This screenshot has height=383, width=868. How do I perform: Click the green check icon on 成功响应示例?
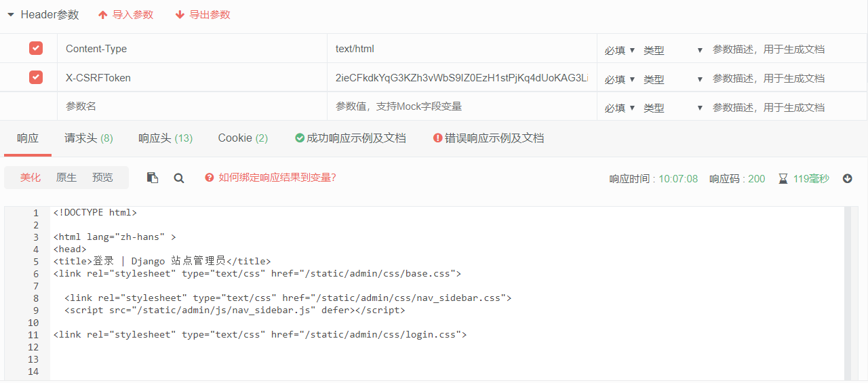pos(300,138)
